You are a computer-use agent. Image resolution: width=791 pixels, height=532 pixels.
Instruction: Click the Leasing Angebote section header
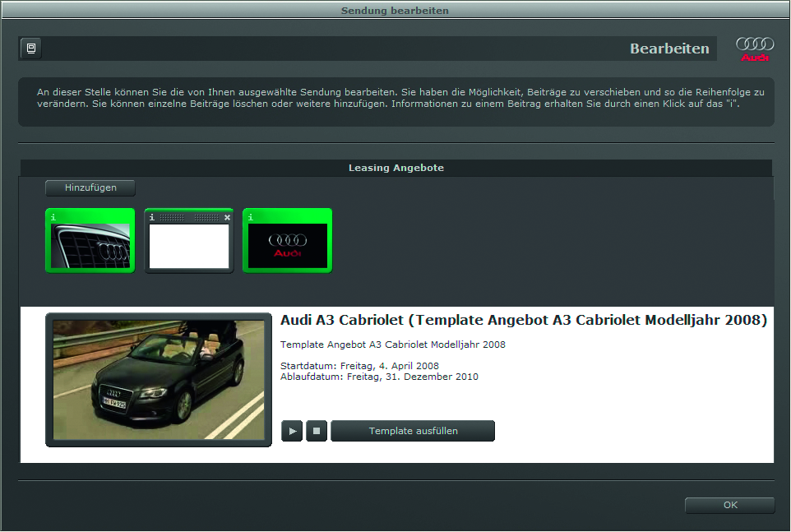(396, 168)
